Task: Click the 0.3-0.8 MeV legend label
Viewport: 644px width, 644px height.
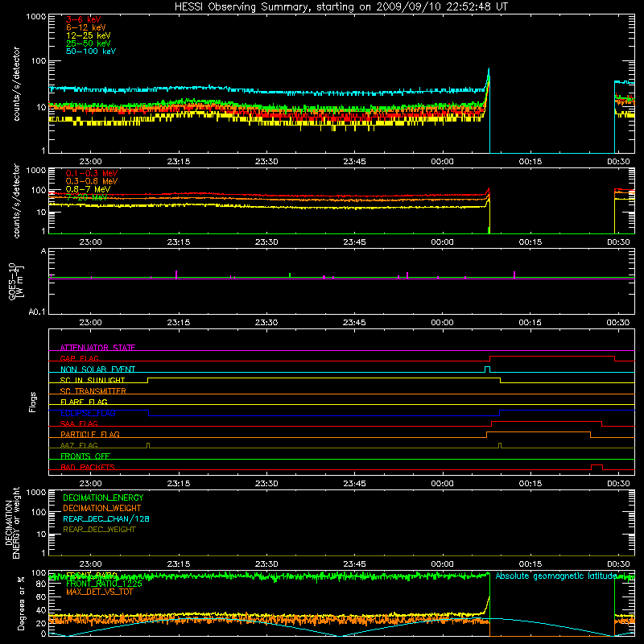Action: (x=92, y=182)
